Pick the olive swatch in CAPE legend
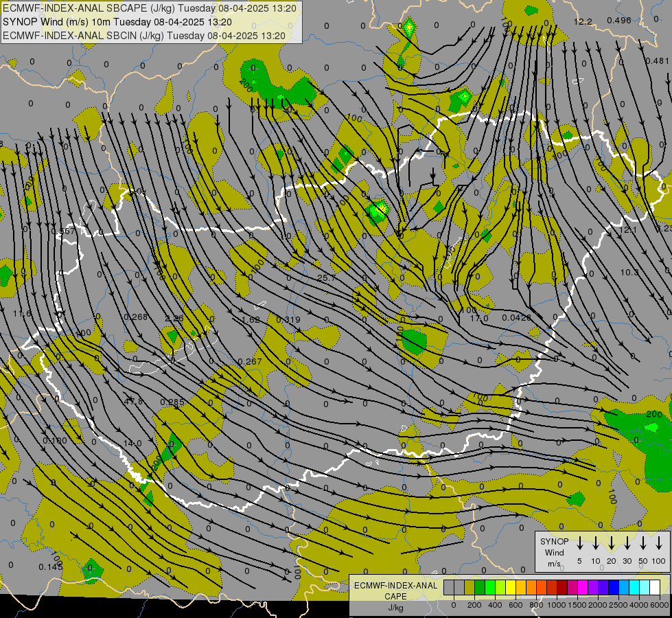Image resolution: width=672 pixels, height=618 pixels. pos(470,588)
